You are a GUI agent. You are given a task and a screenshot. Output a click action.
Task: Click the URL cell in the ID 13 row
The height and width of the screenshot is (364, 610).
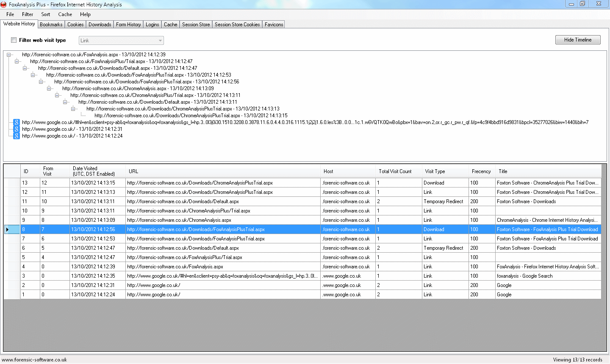pos(223,183)
